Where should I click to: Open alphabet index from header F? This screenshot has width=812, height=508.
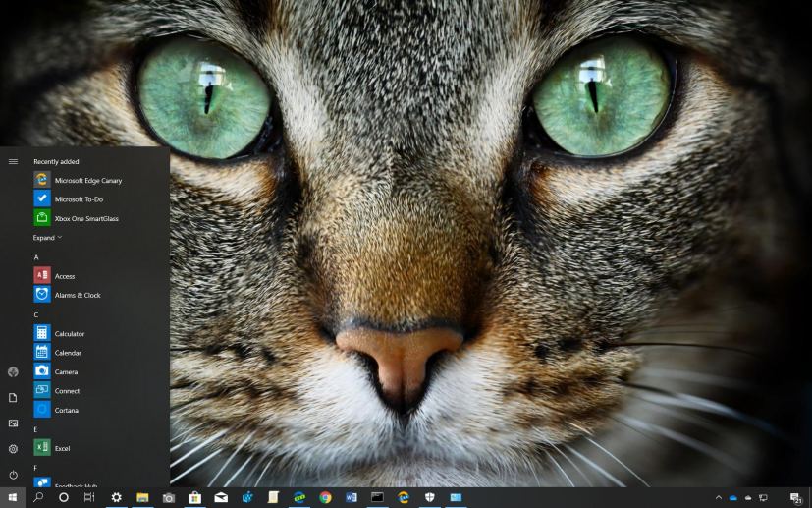pyautogui.click(x=35, y=468)
